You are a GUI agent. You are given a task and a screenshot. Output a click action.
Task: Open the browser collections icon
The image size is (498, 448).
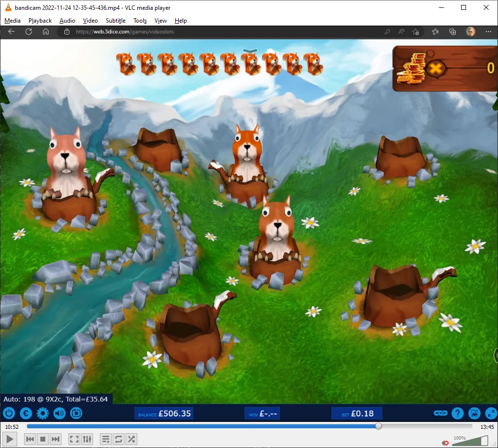coord(453,32)
